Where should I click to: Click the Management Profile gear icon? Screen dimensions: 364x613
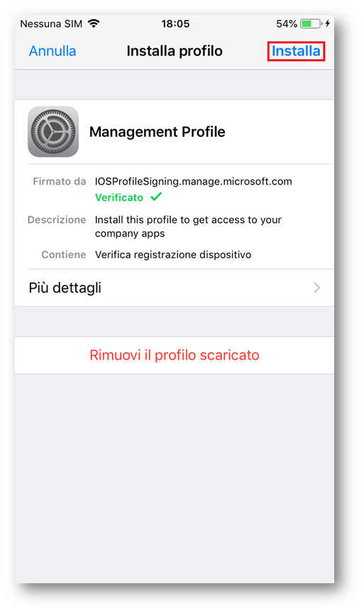tap(53, 132)
